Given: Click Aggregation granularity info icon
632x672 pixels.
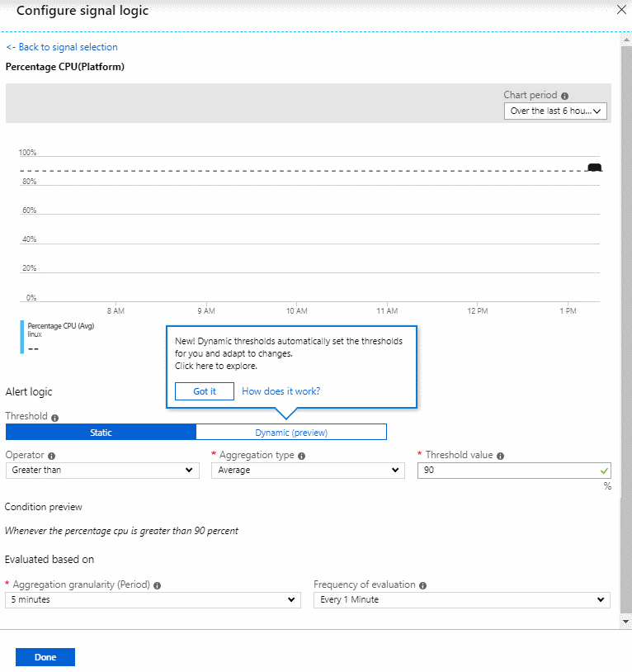Looking at the screenshot, I should tap(157, 585).
